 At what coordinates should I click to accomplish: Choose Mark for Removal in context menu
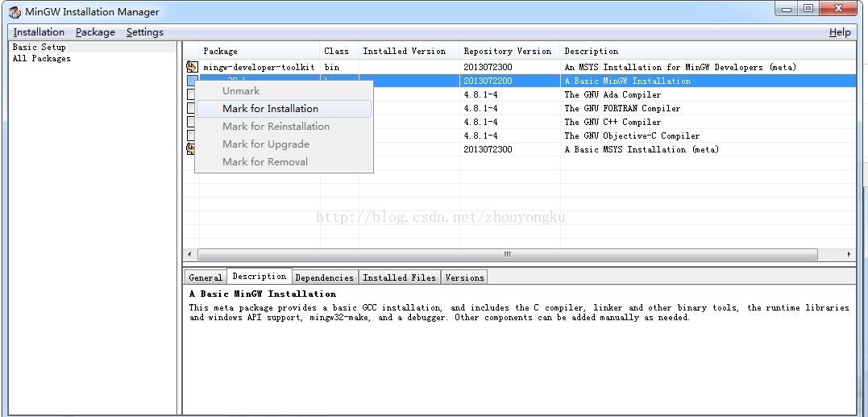(284, 161)
